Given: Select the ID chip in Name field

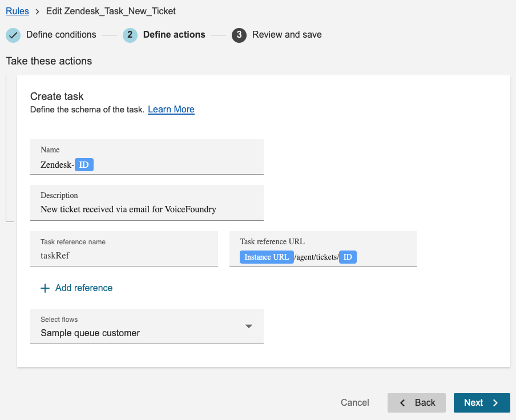Looking at the screenshot, I should [x=84, y=165].
